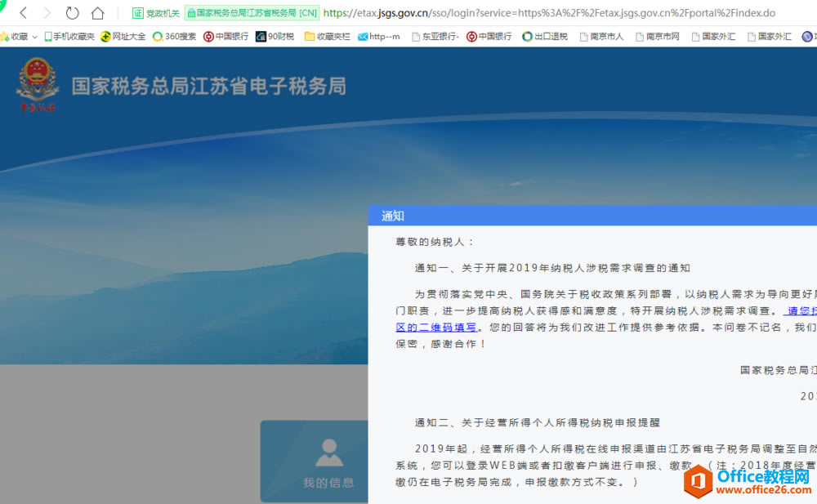This screenshot has width=817, height=504.
Task: Open the 东亚银行- bookmark
Action: pos(435,37)
